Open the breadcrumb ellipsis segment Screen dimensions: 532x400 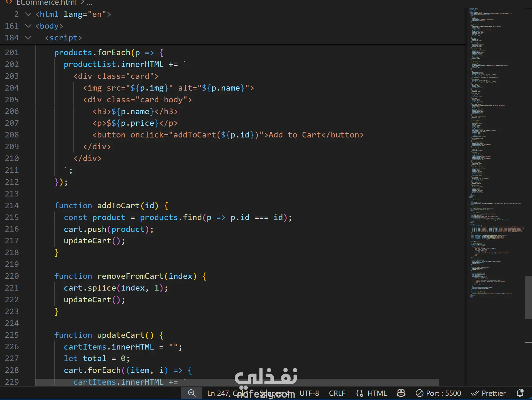[90, 3]
